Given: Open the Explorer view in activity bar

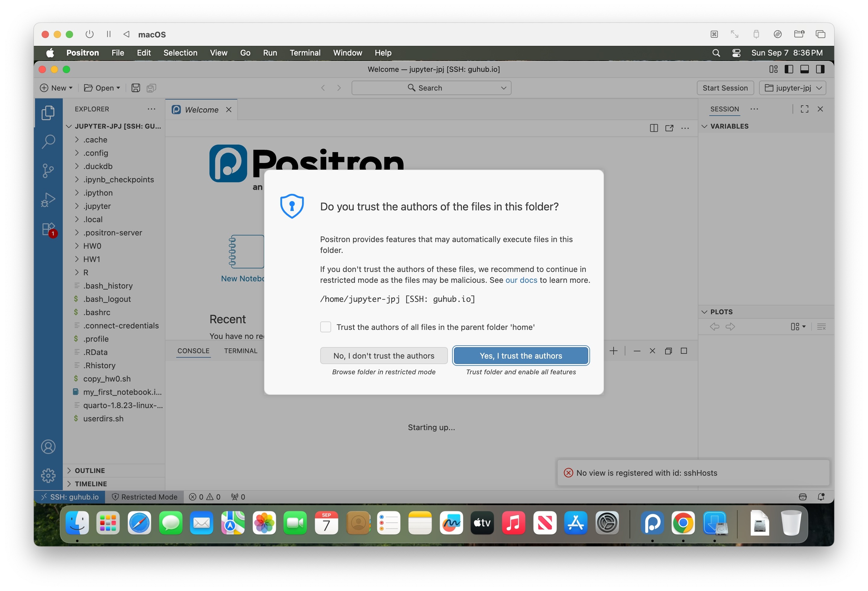Looking at the screenshot, I should pyautogui.click(x=48, y=113).
